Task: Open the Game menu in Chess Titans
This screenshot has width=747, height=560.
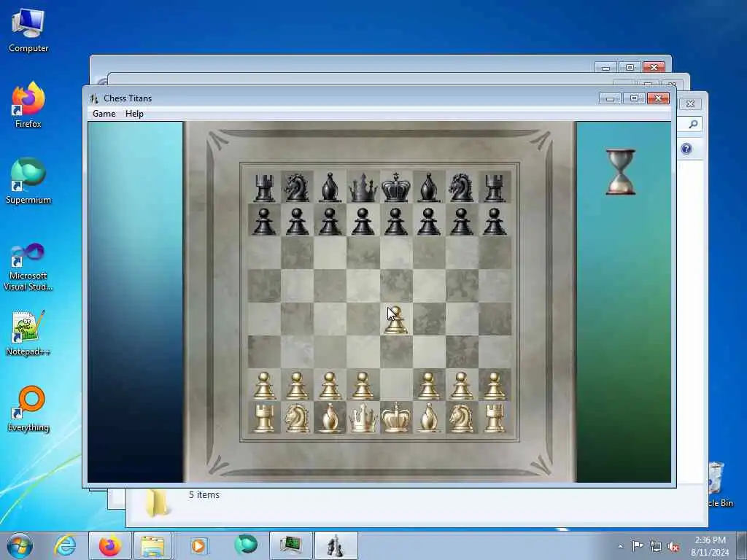Action: 104,114
